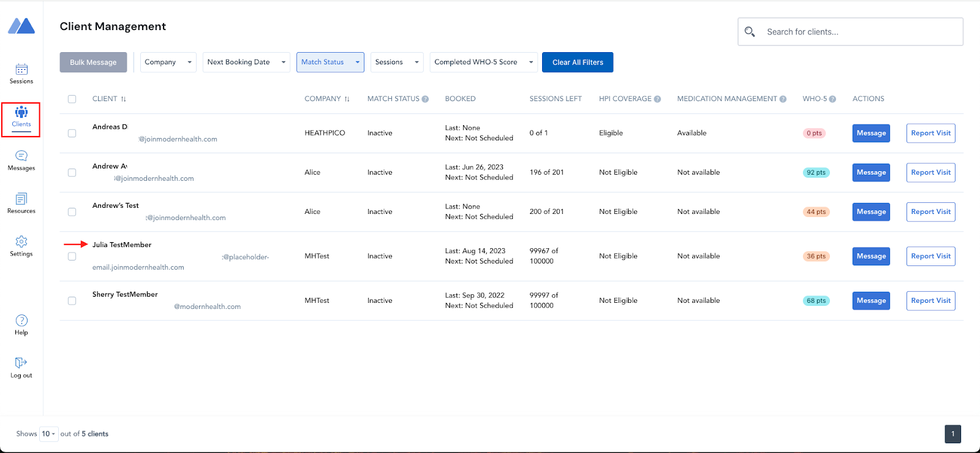The image size is (980, 453).
Task: Toggle the select-all clients checkbox
Action: coord(72,99)
